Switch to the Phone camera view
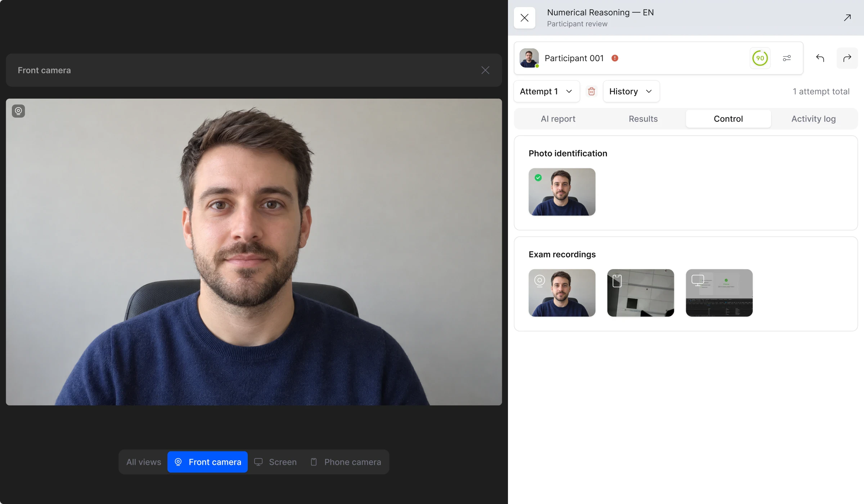The image size is (864, 504). (x=346, y=462)
